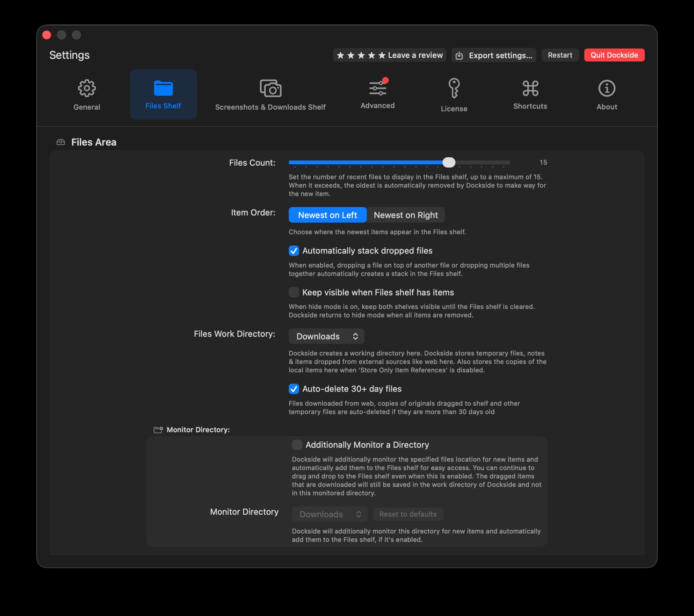Select Newest on Right item order

(x=405, y=214)
